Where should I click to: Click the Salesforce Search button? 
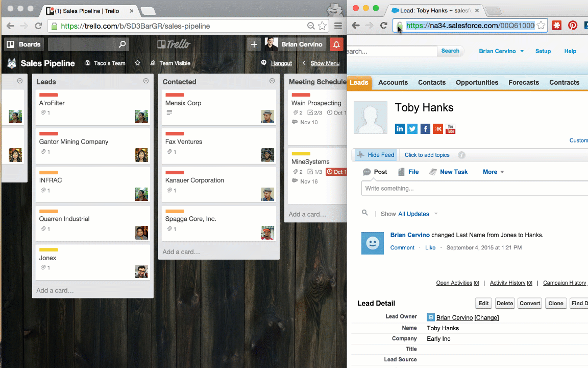tap(450, 51)
